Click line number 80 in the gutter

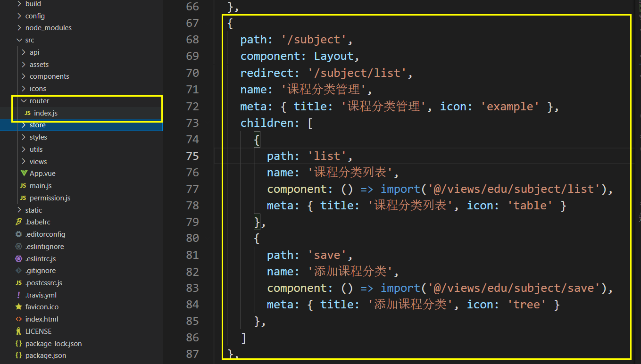coord(192,239)
